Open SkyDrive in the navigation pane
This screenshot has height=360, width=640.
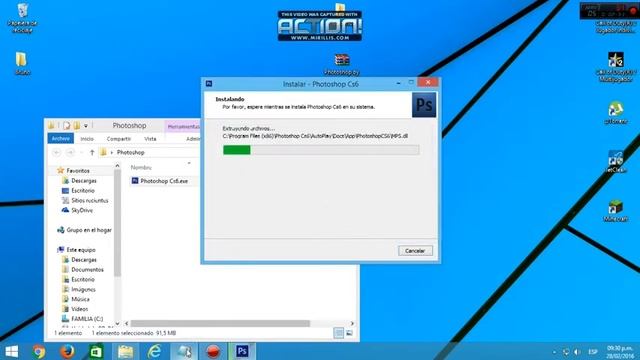point(82,210)
